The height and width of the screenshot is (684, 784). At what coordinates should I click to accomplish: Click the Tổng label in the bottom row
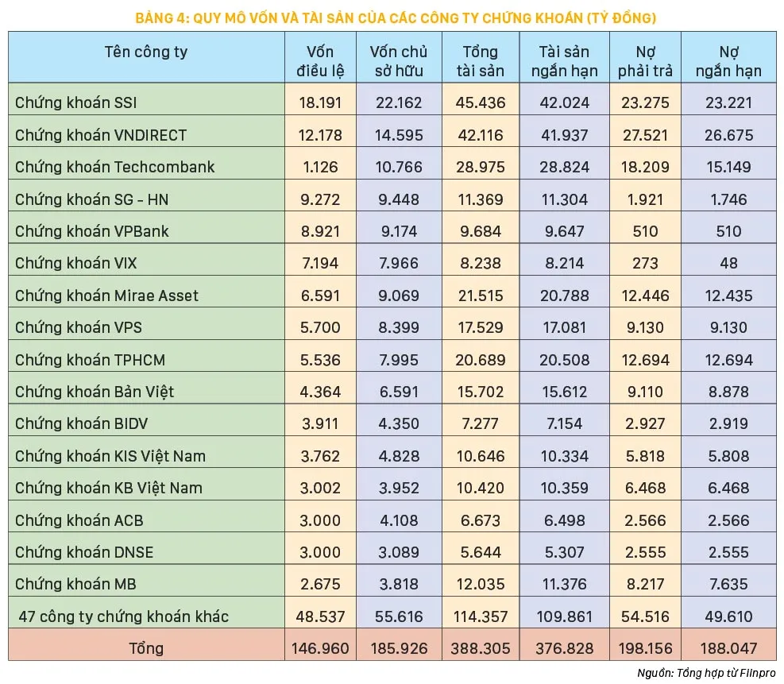point(146,648)
